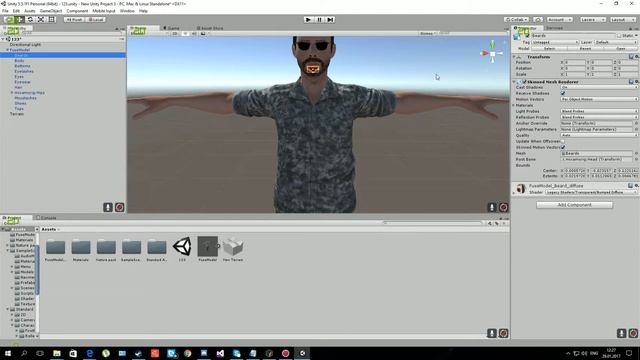Click the Mesh field object picker
Image resolution: width=640 pixels, height=360 pixels.
click(636, 153)
